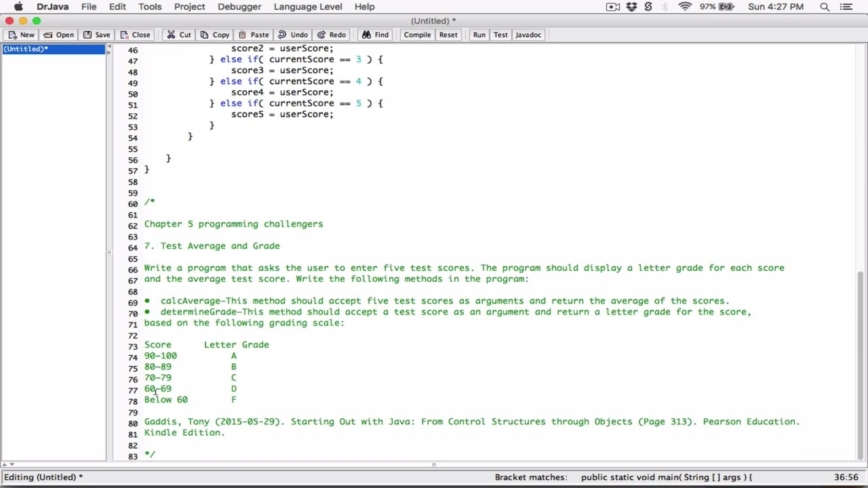Click the '7. Test Average and Grade' comment line
Screen dimensions: 868x488
pos(212,246)
